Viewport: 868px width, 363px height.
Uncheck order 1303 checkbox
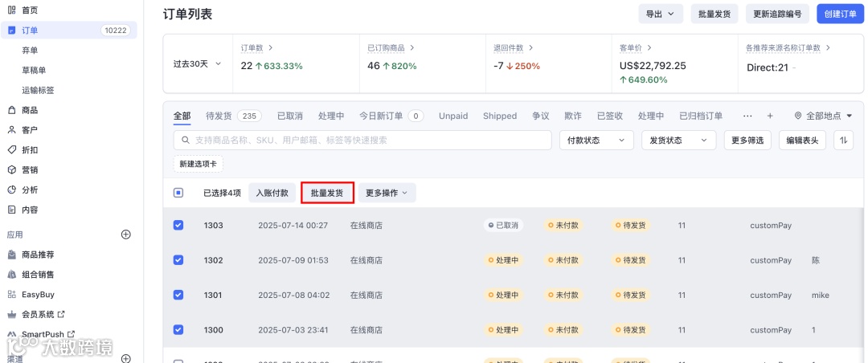coord(178,225)
